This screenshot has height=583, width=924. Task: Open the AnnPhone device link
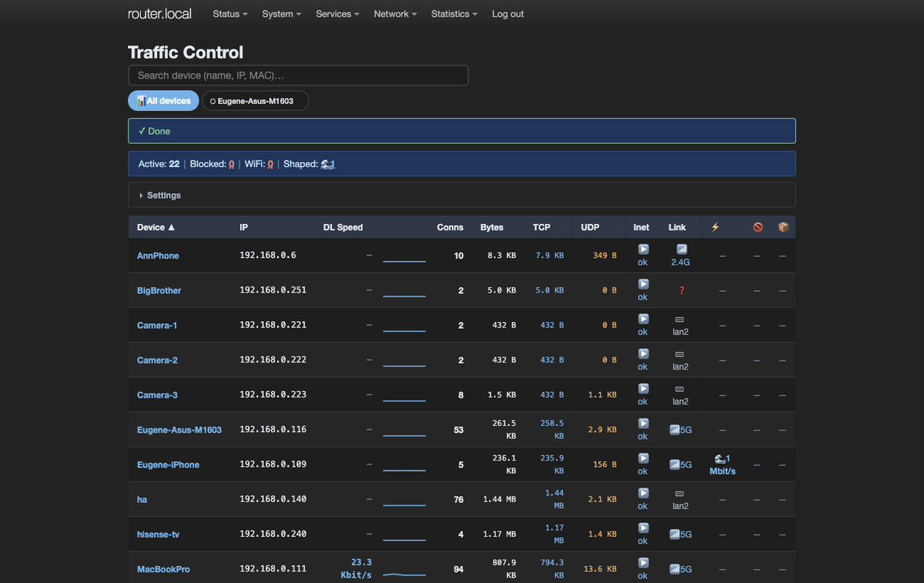(158, 256)
